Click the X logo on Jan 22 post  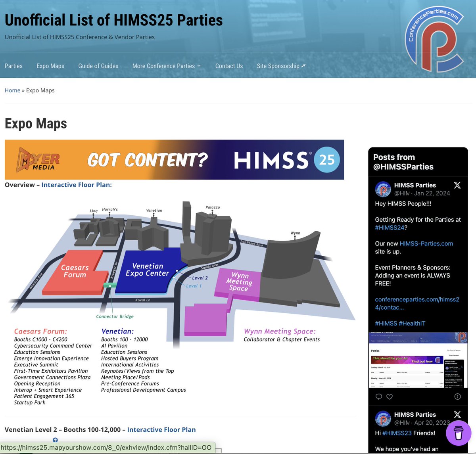click(x=457, y=185)
